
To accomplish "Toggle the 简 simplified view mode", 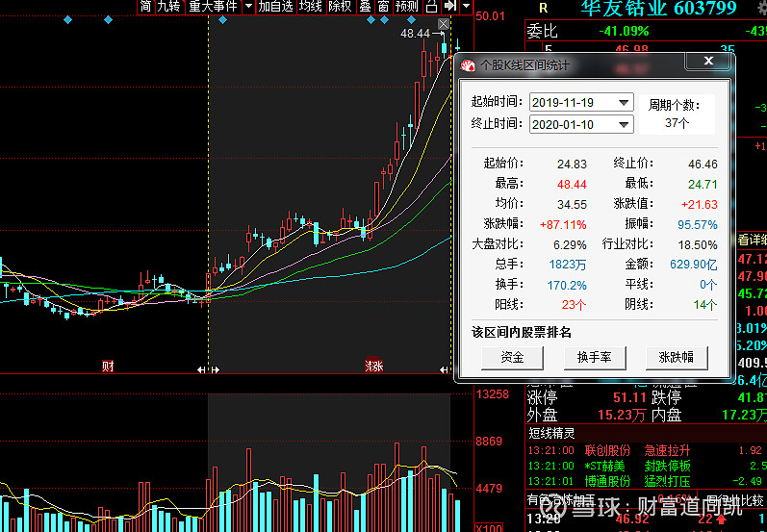I will [x=145, y=7].
